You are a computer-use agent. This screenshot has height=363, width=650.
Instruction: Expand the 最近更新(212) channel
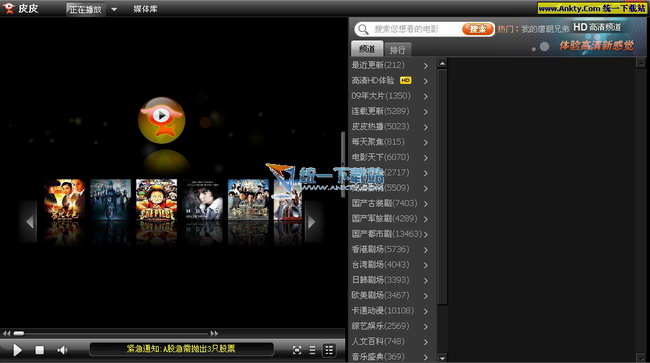click(390, 65)
